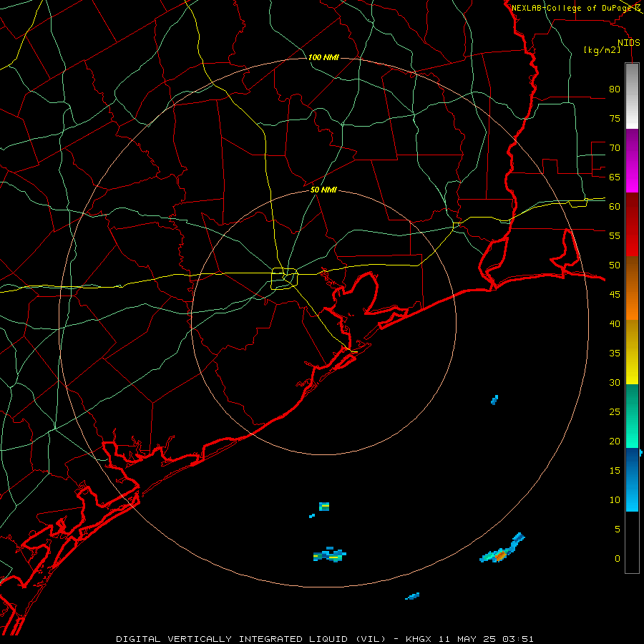Click the '35' value on the color scale

615,353
